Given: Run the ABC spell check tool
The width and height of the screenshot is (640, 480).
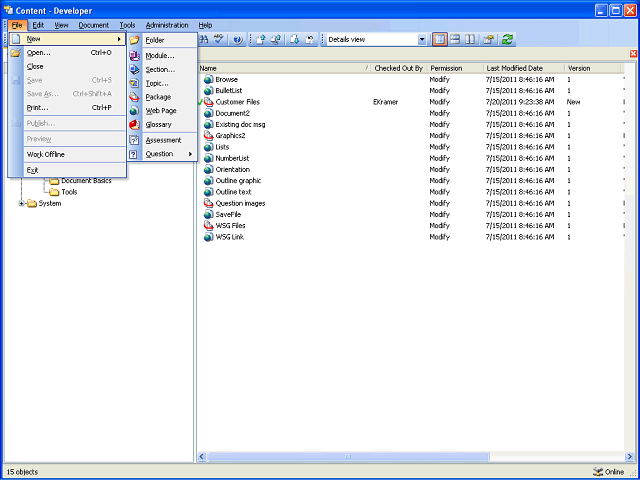Looking at the screenshot, I should [x=219, y=39].
